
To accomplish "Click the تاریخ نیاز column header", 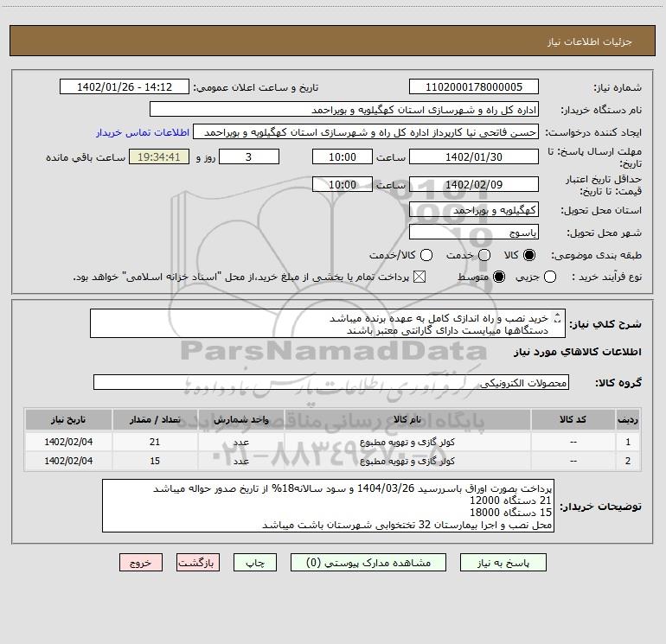I will tap(68, 419).
